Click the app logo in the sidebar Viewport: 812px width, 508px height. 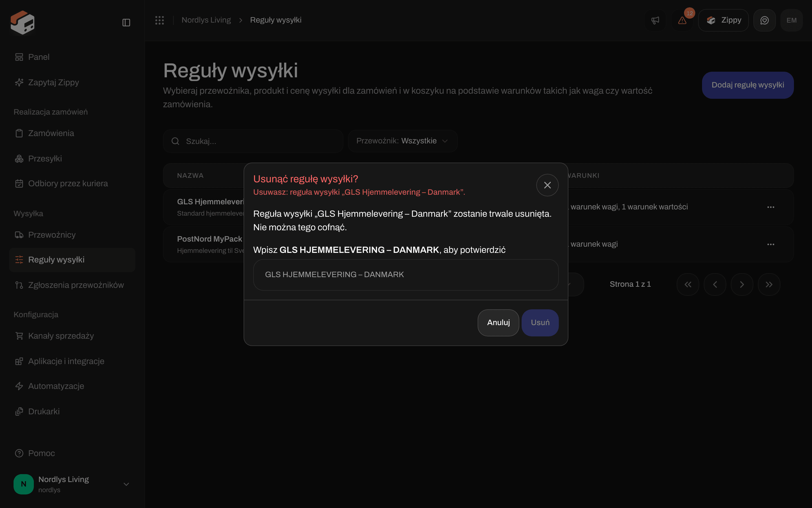[x=23, y=22]
